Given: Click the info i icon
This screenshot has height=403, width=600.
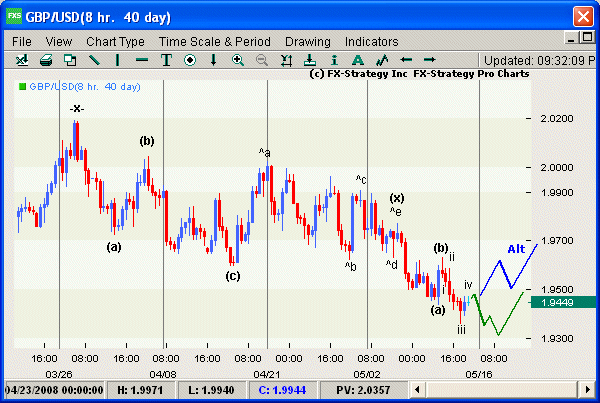Looking at the screenshot, I should coord(334,60).
